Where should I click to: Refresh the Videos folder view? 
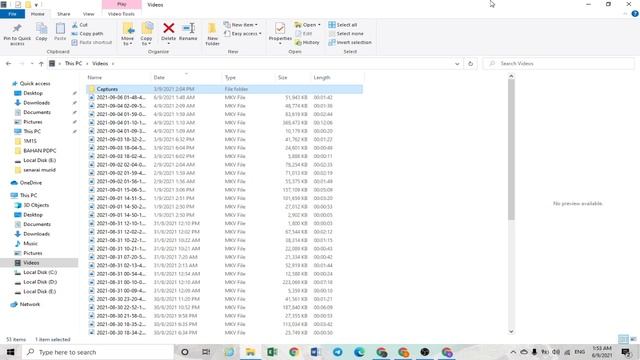click(470, 64)
